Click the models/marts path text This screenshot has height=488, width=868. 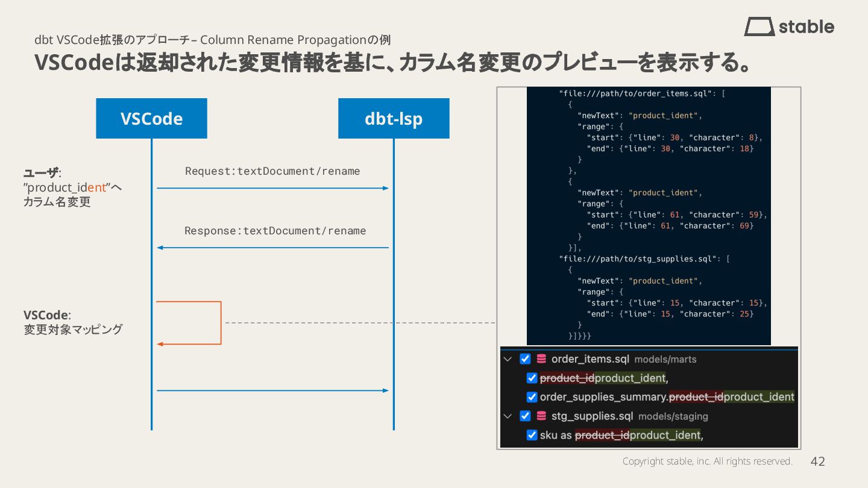(665, 360)
